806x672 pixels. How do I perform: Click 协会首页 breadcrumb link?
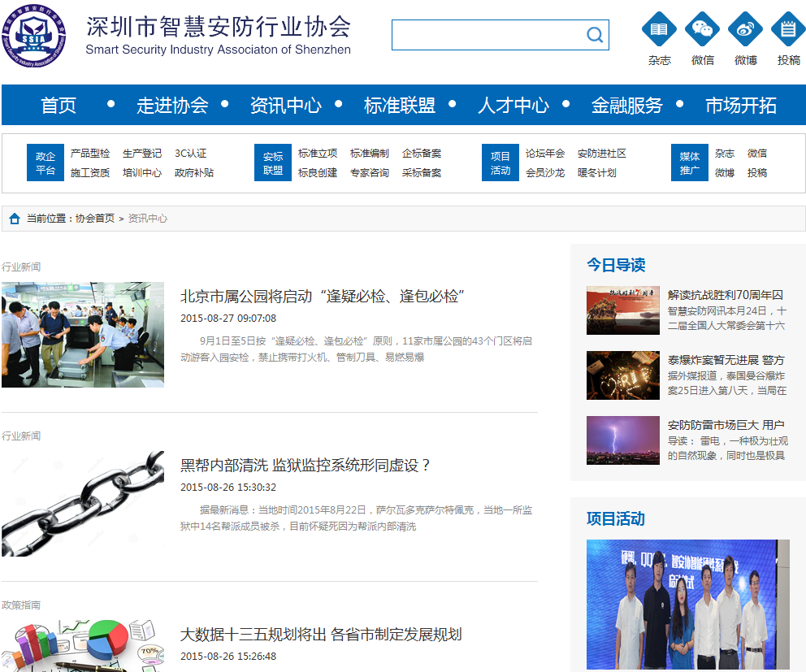coord(95,219)
